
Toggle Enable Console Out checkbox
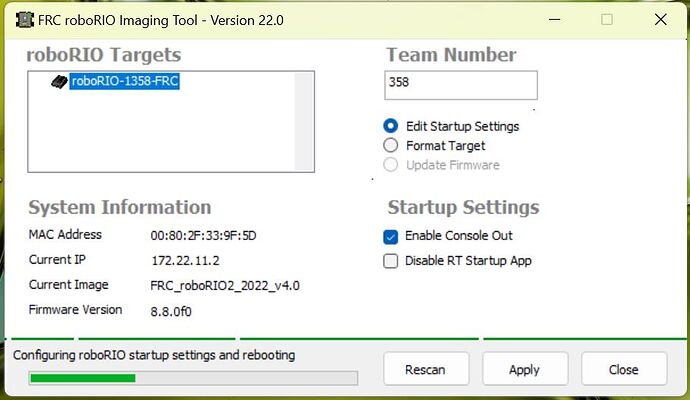click(391, 236)
